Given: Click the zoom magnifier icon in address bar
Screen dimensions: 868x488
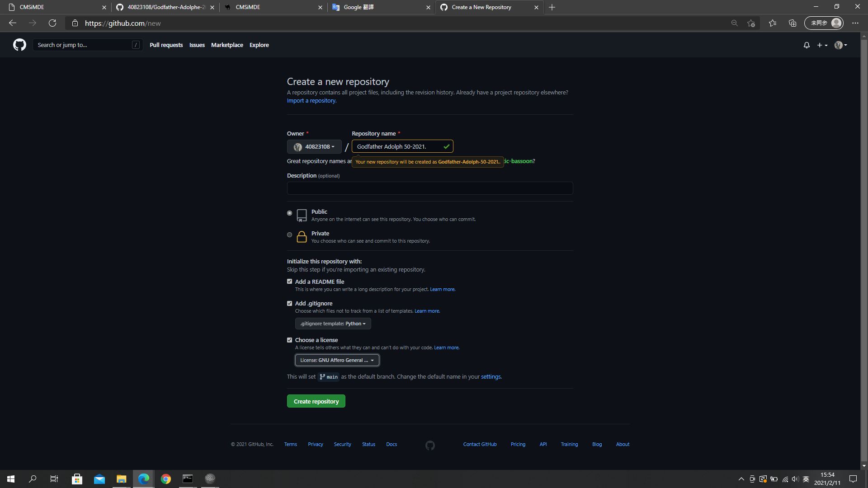Looking at the screenshot, I should point(734,23).
